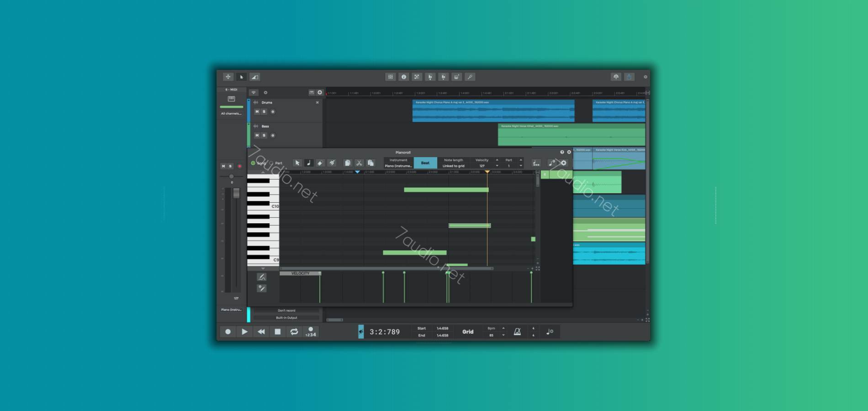The height and width of the screenshot is (411, 868).
Task: Click the copy icon in Pianoroll toolbar
Action: pyautogui.click(x=347, y=163)
